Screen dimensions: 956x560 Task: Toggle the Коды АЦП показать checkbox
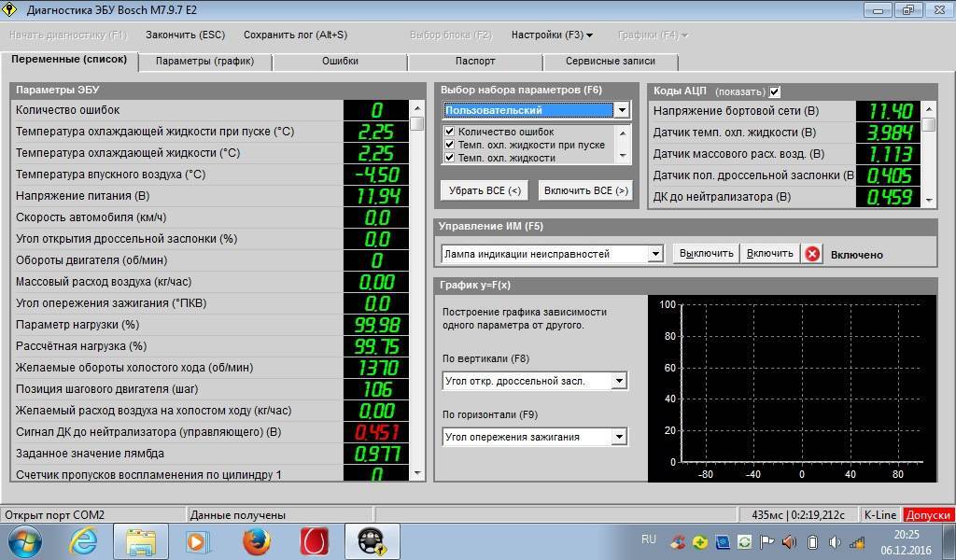774,91
